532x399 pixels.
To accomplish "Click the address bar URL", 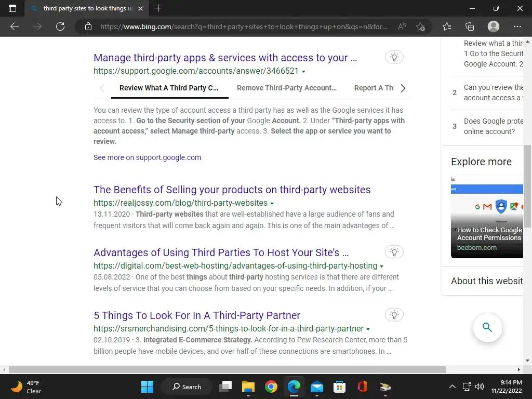I will tap(244, 26).
